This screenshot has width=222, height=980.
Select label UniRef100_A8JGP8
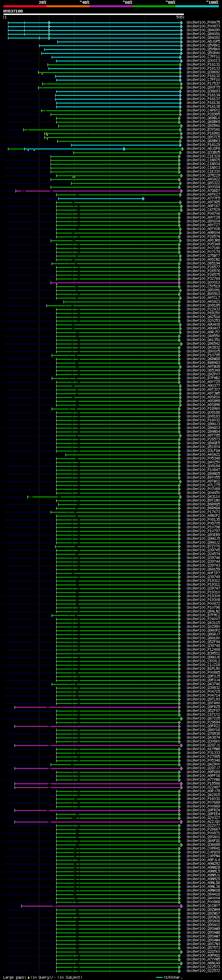[203, 149]
